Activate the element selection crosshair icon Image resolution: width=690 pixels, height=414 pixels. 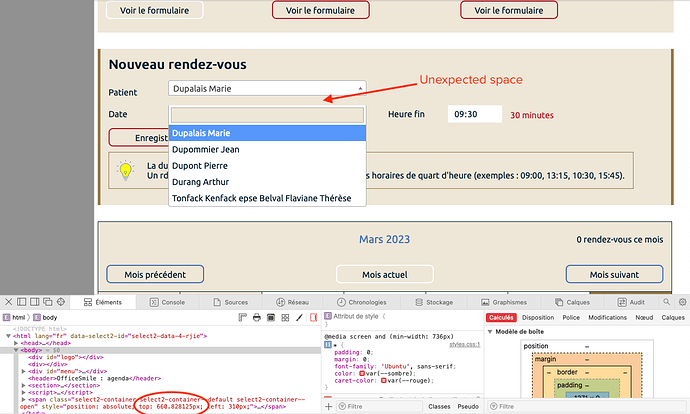coord(61,302)
